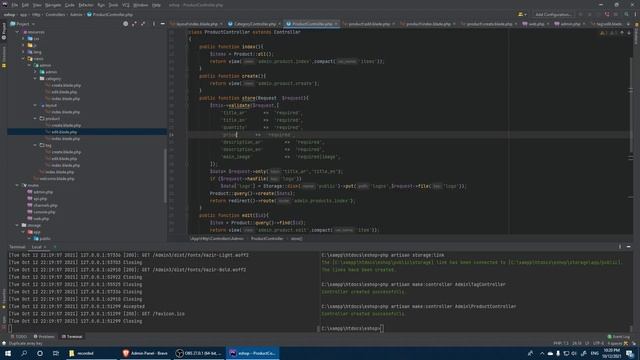Open the Windows Start menu
640x360 pixels.
tap(8, 353)
